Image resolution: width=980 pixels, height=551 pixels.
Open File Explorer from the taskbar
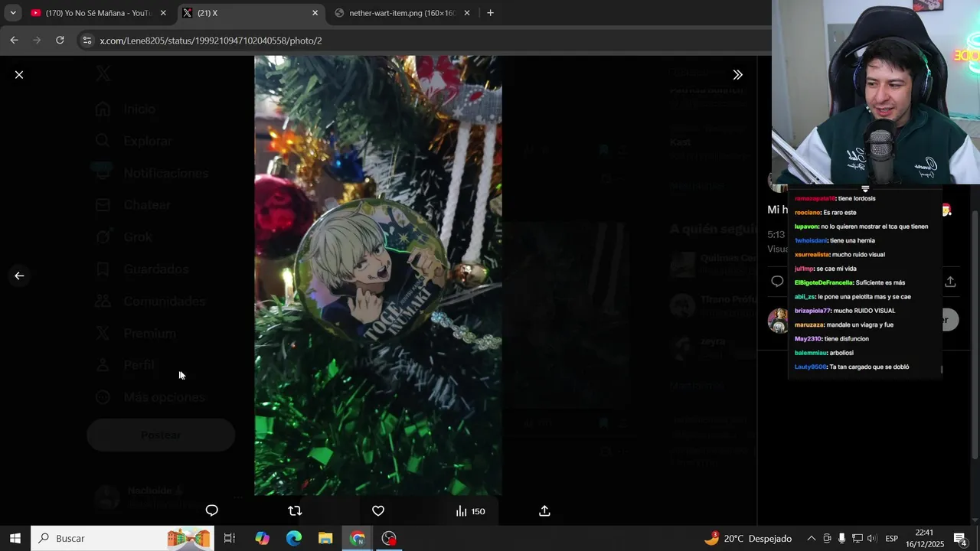pyautogui.click(x=325, y=538)
